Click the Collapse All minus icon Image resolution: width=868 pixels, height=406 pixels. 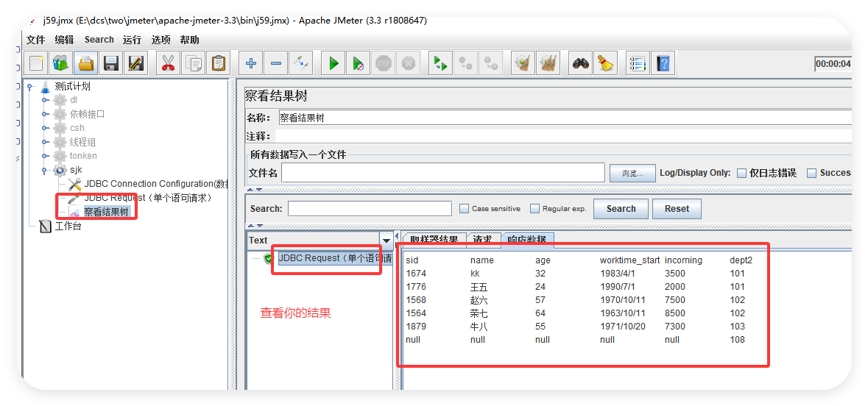pos(275,63)
